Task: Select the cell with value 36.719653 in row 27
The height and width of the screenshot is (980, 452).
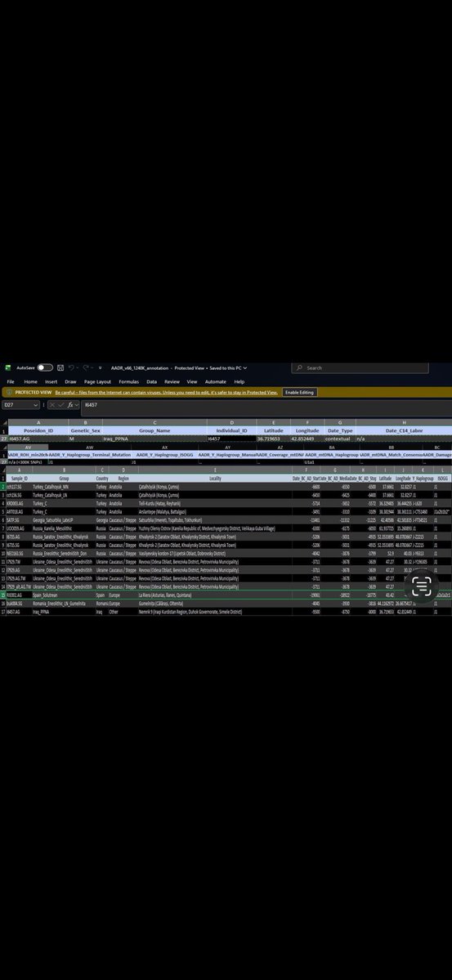Action: 274,439
